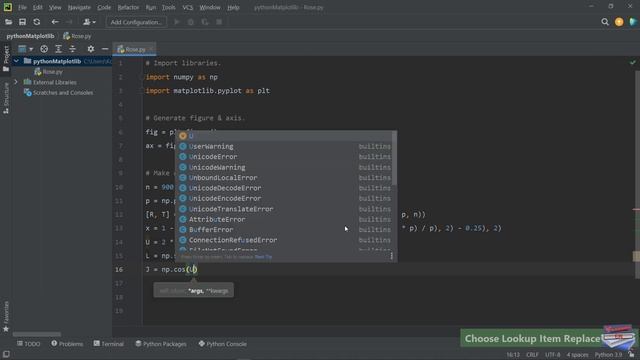Image resolution: width=640 pixels, height=360 pixels.
Task: Open the Terminal tool window
Action: tap(109, 344)
